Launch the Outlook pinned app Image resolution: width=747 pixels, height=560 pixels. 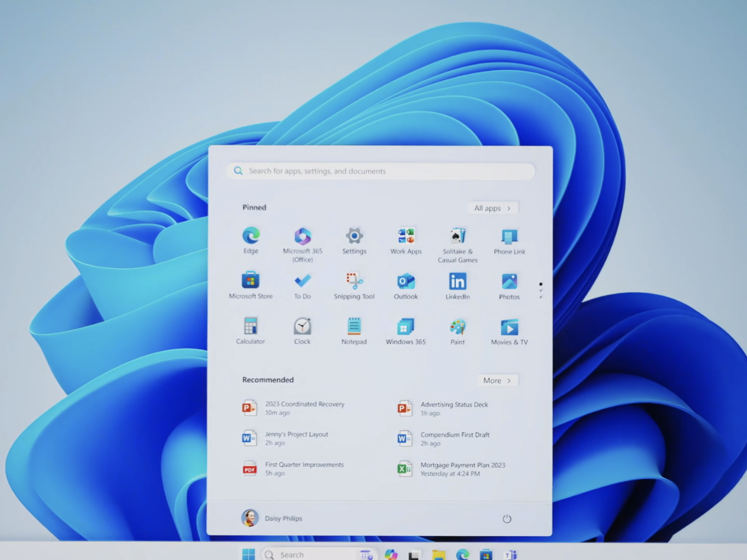[x=406, y=281]
